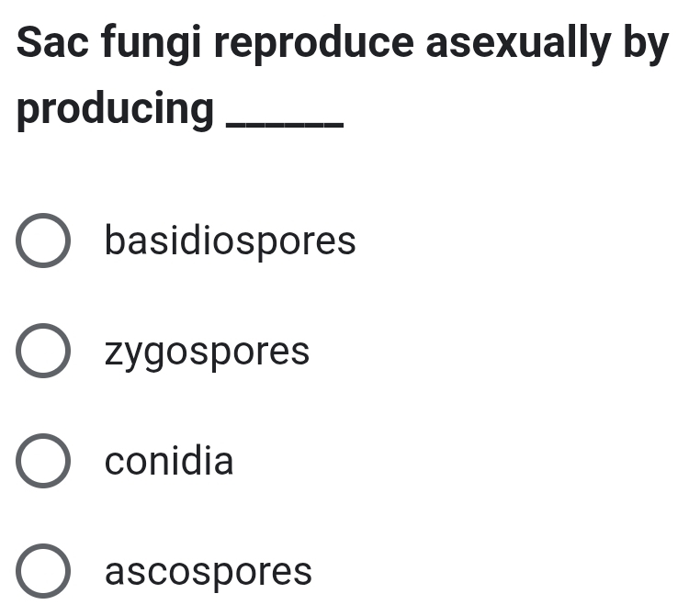Click the Sac fungi question heading

343,76
